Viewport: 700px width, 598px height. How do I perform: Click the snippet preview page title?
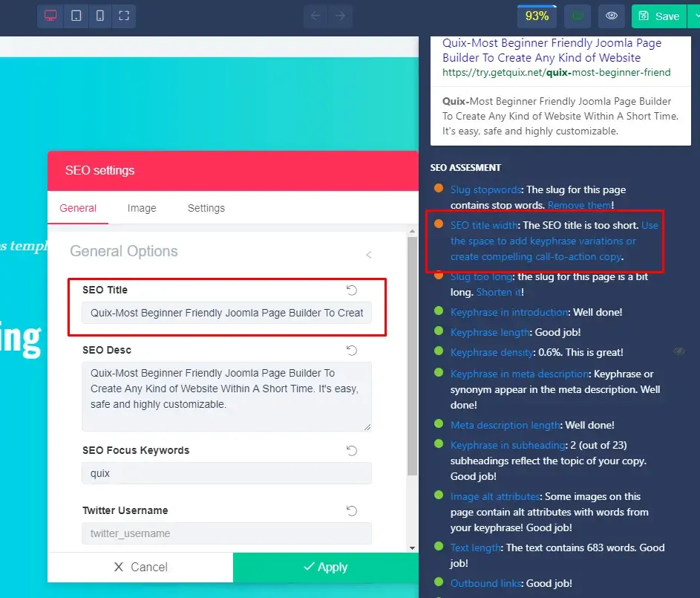tap(552, 51)
